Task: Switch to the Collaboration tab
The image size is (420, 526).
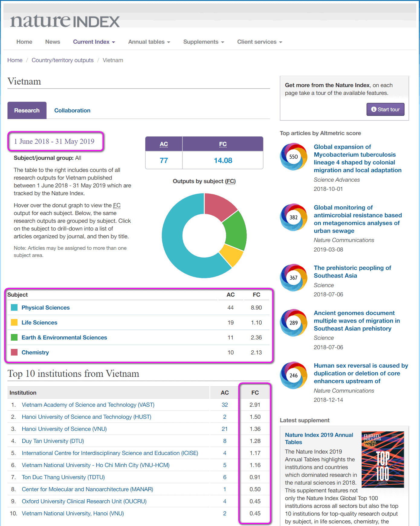Action: point(72,111)
